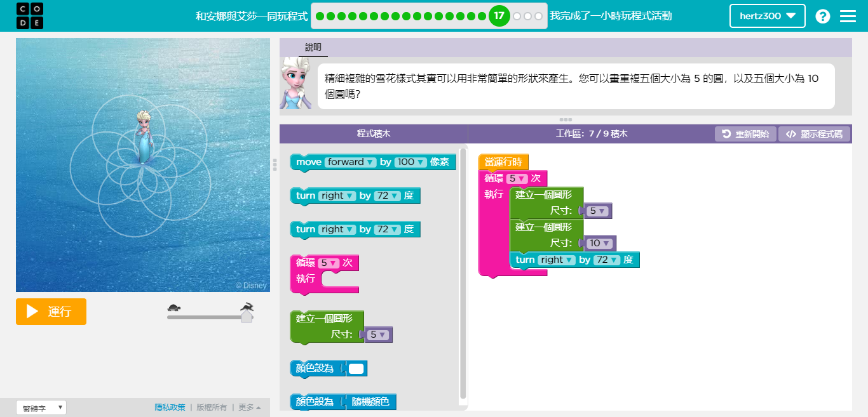Viewport: 868px width, 417px height.
Task: Open the hamburger menu
Action: tap(848, 17)
